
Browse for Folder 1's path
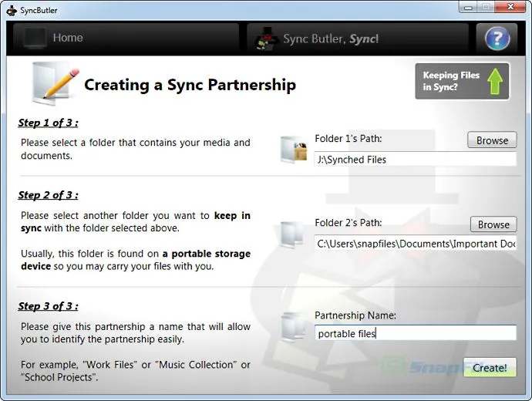click(x=492, y=140)
